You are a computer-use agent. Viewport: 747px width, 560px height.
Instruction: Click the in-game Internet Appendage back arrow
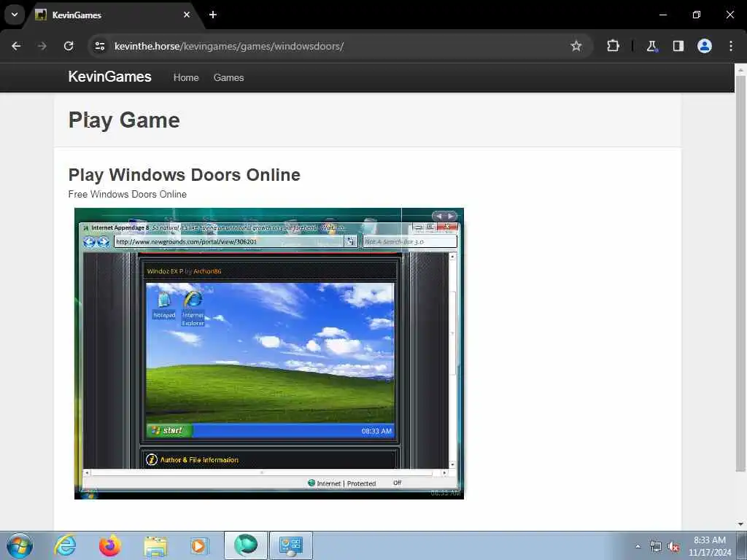89,242
